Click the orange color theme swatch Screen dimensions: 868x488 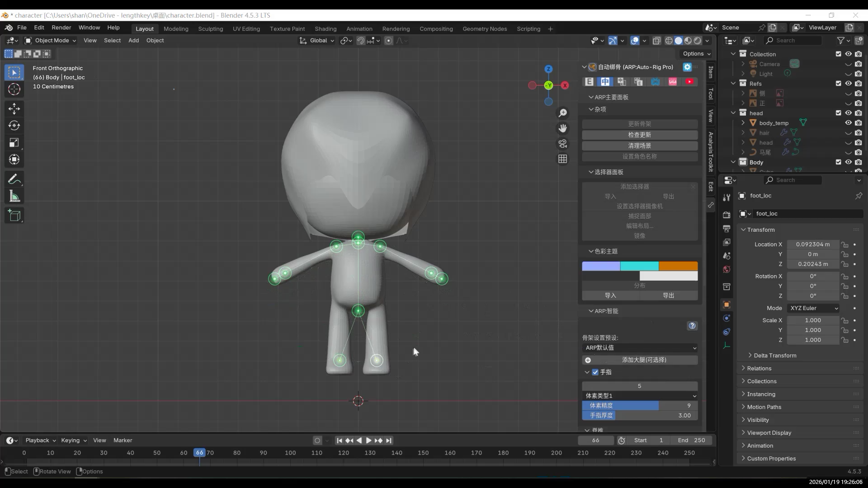point(678,266)
